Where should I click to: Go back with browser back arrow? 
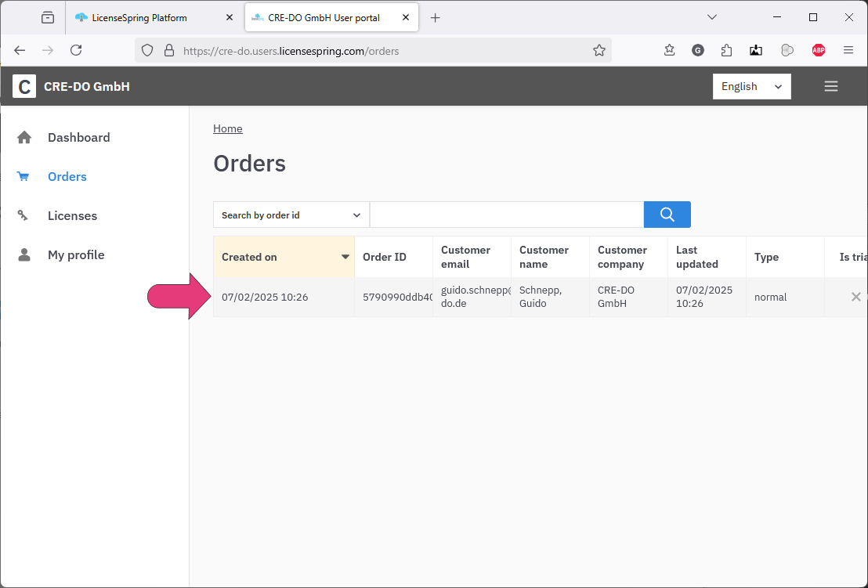pos(20,50)
